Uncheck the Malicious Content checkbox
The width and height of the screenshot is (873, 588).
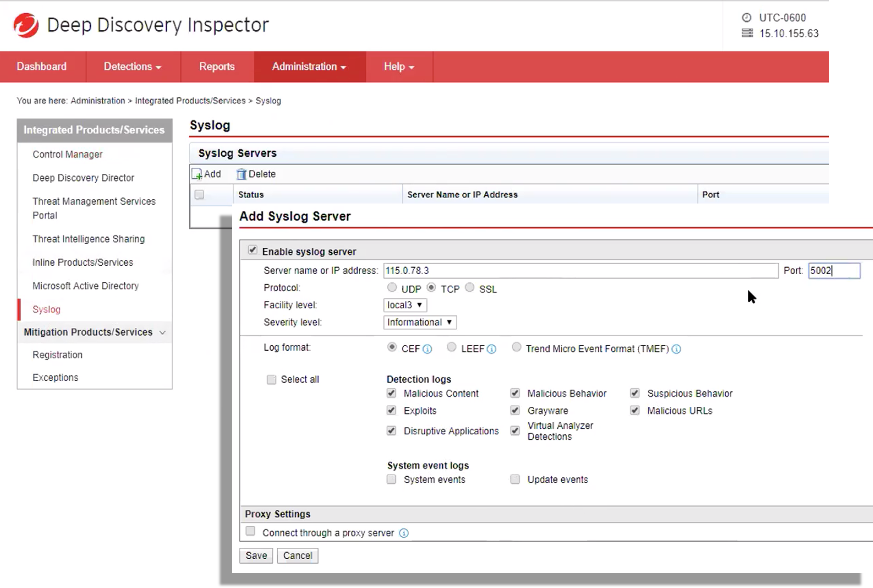click(x=391, y=393)
